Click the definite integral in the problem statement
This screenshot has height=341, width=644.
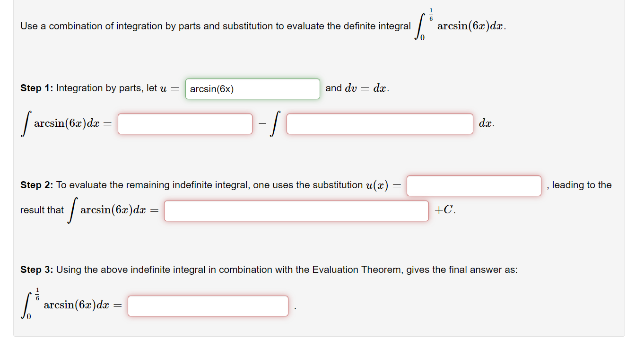tap(460, 26)
